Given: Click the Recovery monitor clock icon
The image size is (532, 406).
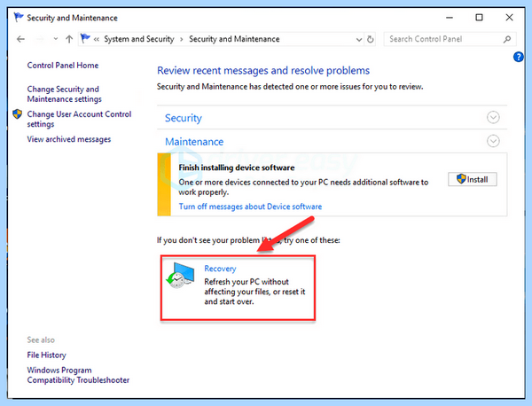Looking at the screenshot, I should (x=181, y=275).
